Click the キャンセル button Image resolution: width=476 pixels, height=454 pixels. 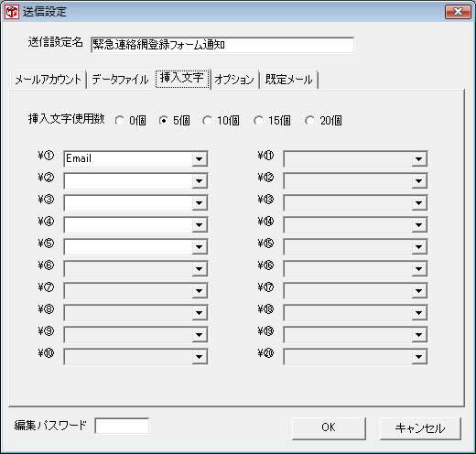(x=420, y=428)
